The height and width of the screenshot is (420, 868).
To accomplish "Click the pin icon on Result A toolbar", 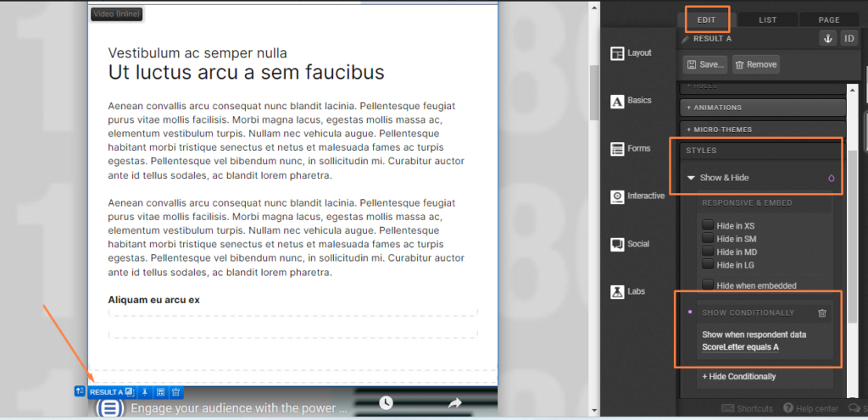I will click(146, 392).
